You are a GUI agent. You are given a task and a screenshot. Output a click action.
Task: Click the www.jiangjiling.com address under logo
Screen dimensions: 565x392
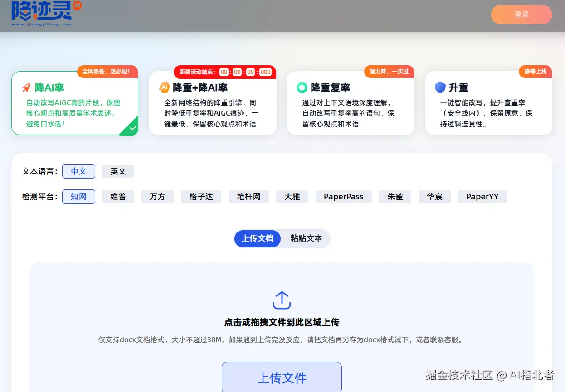click(42, 24)
